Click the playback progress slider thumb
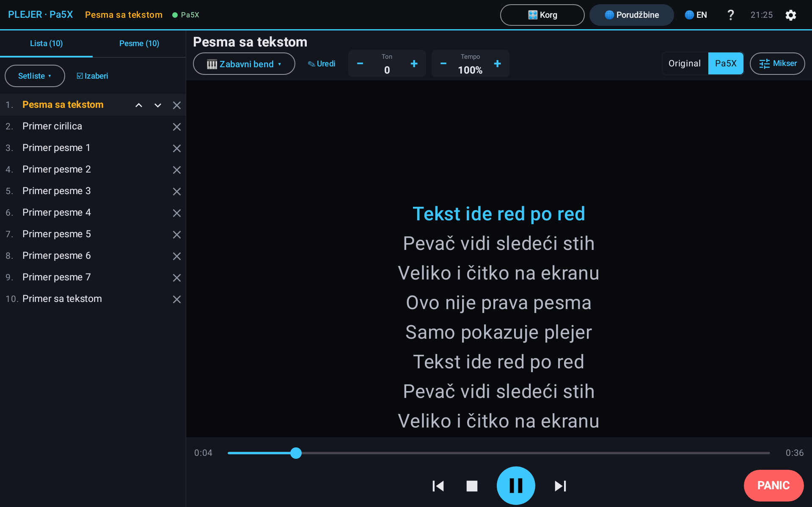Viewport: 812px width, 507px height. [x=296, y=453]
